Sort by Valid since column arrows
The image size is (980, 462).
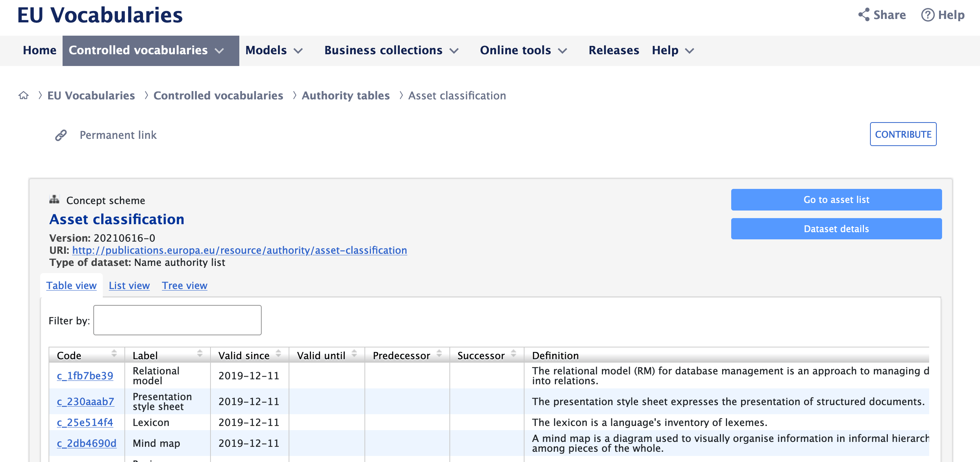(278, 354)
